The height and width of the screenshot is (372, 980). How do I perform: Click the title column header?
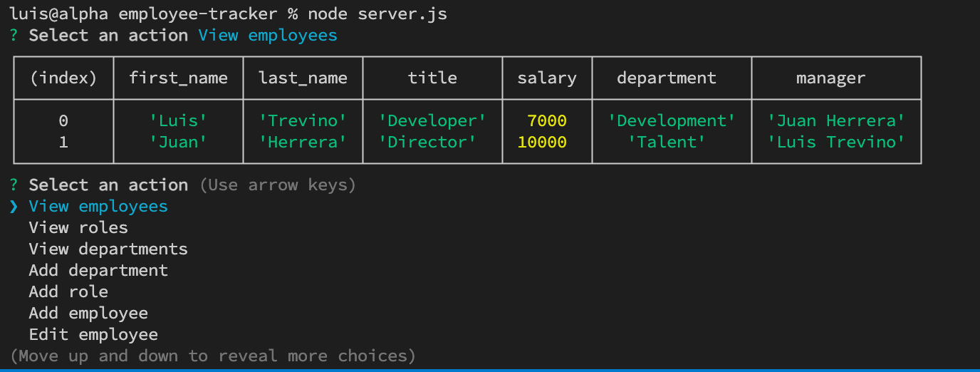point(432,78)
